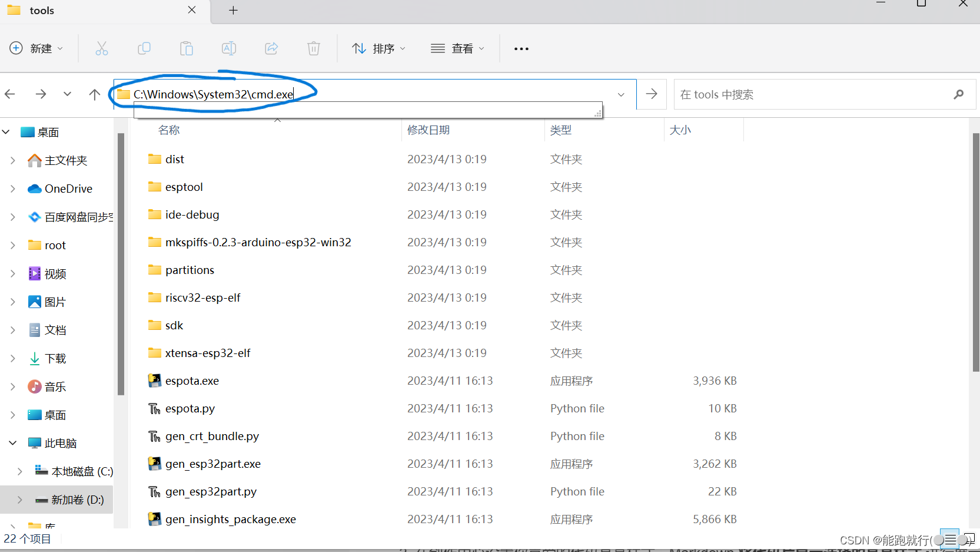Open 主文件夹 home in sidebar
This screenshot has height=552, width=980.
pos(57,160)
